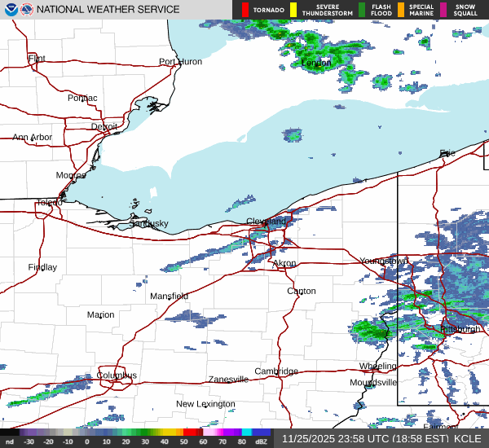Click the Columbus city label
Screen dimensions: 489x448
(x=117, y=376)
